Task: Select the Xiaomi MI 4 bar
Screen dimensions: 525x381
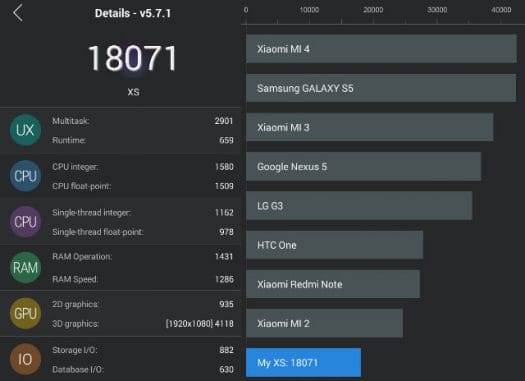Action: 381,49
